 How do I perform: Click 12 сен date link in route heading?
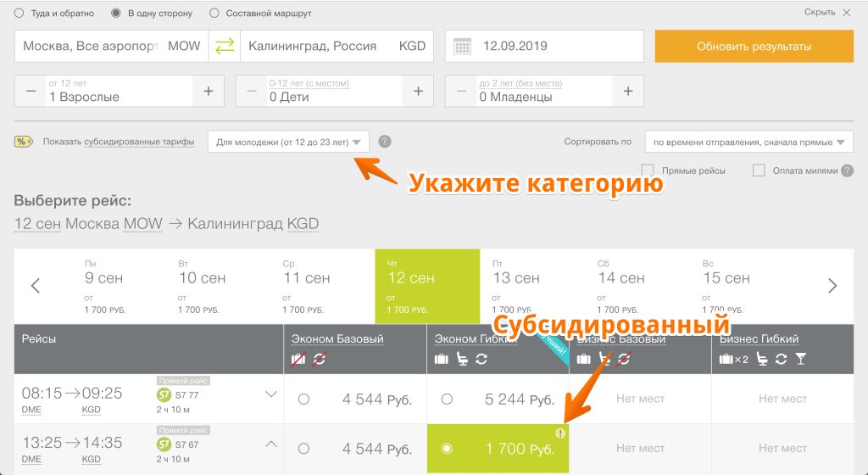click(37, 224)
